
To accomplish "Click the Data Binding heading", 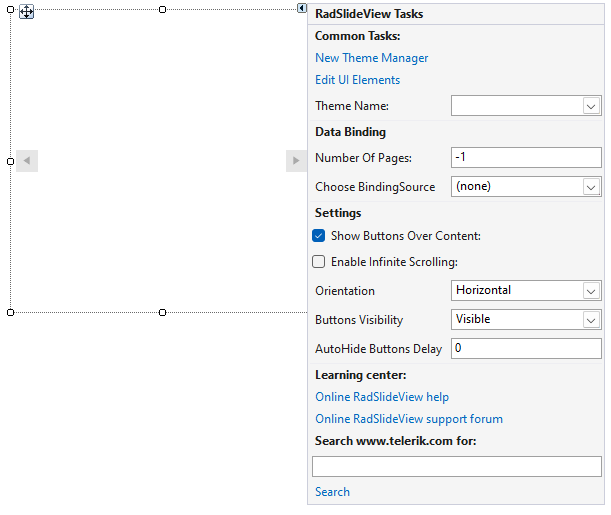I will pos(350,132).
